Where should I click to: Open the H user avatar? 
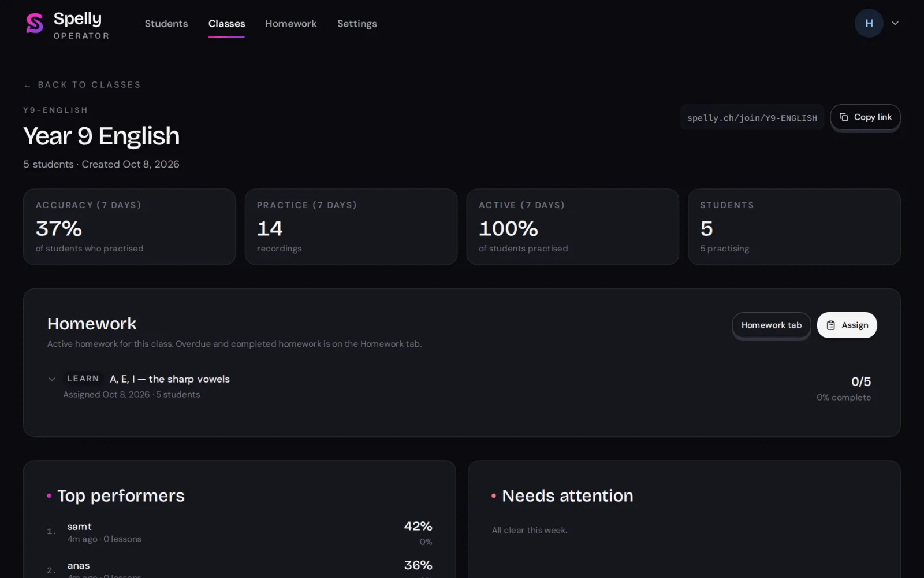tap(869, 23)
